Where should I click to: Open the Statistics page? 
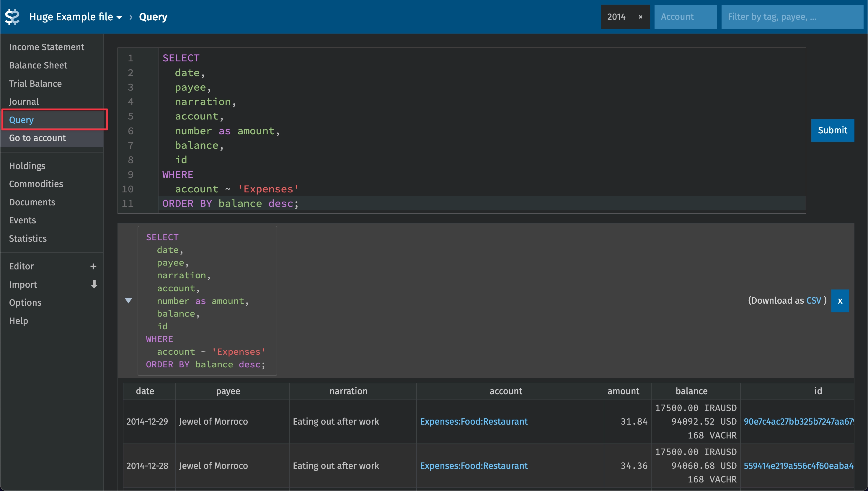pos(28,238)
